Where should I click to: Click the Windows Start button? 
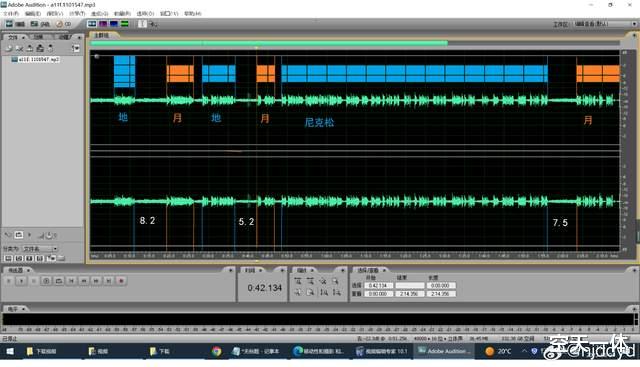[10, 351]
